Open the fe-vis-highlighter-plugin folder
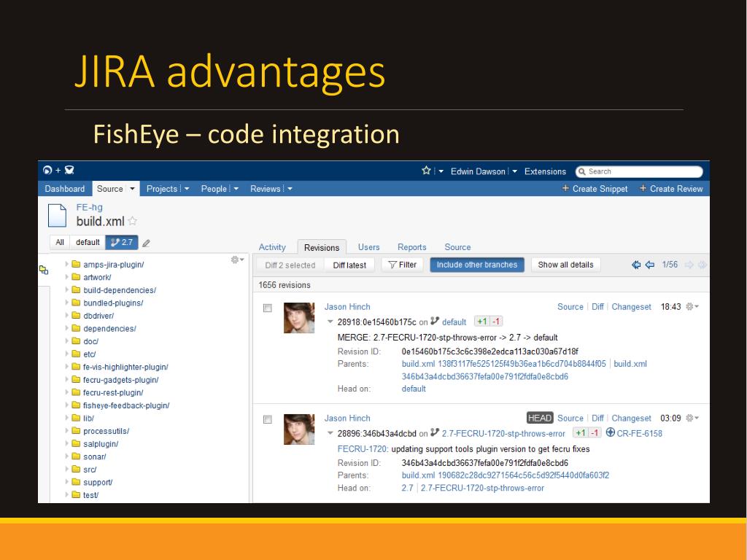 [125, 367]
